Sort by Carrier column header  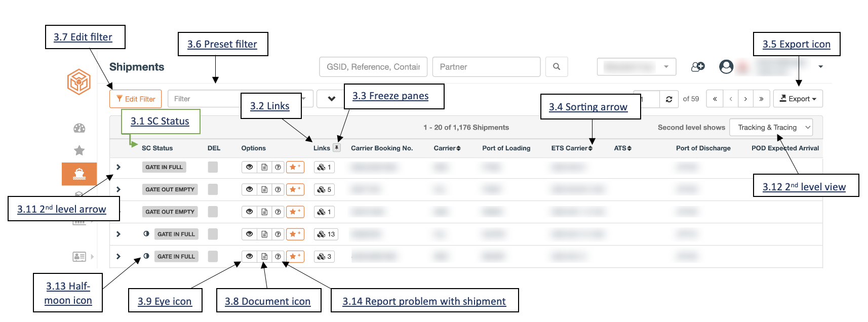click(447, 148)
